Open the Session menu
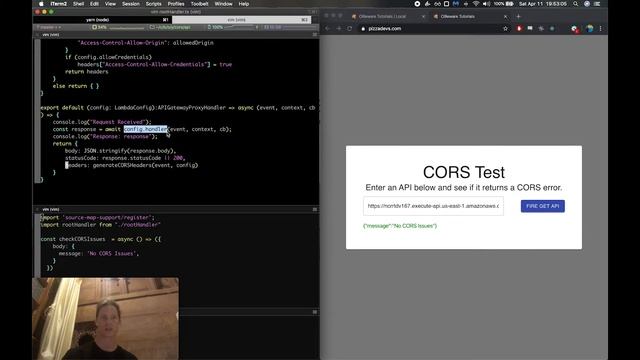 pyautogui.click(x=131, y=4)
